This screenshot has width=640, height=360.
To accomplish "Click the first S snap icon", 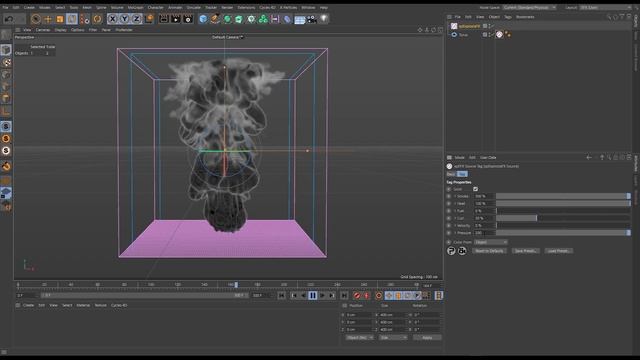I will click(x=6, y=127).
